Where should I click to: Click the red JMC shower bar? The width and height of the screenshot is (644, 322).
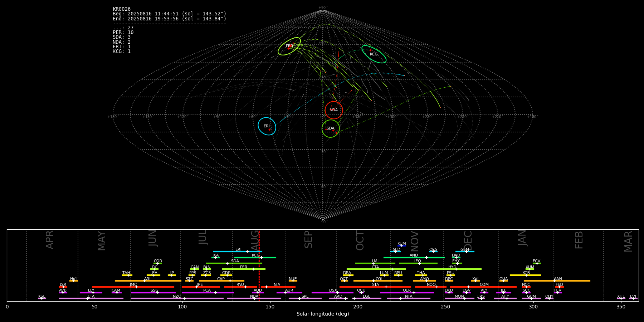(x=133, y=287)
